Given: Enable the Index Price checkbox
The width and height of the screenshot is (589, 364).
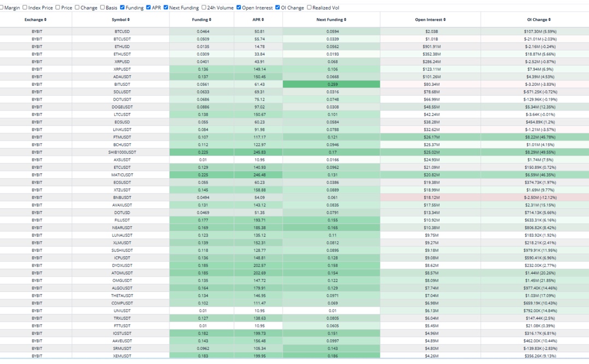Looking at the screenshot, I should pyautogui.click(x=25, y=8).
